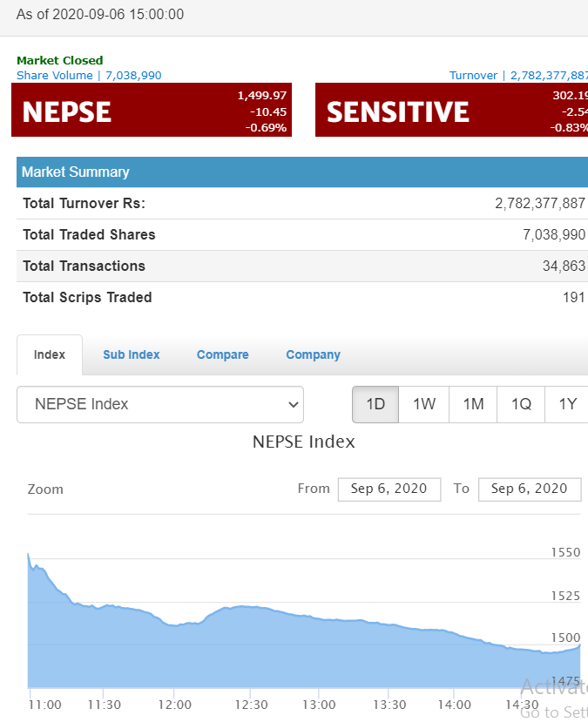Click the From date field
Screen dimensions: 588x722
(x=389, y=489)
